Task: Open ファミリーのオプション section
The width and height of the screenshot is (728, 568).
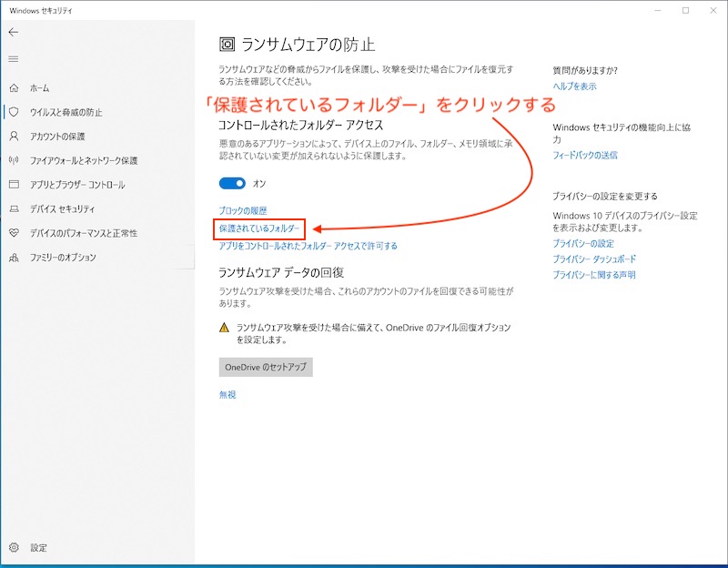Action: pyautogui.click(x=63, y=258)
